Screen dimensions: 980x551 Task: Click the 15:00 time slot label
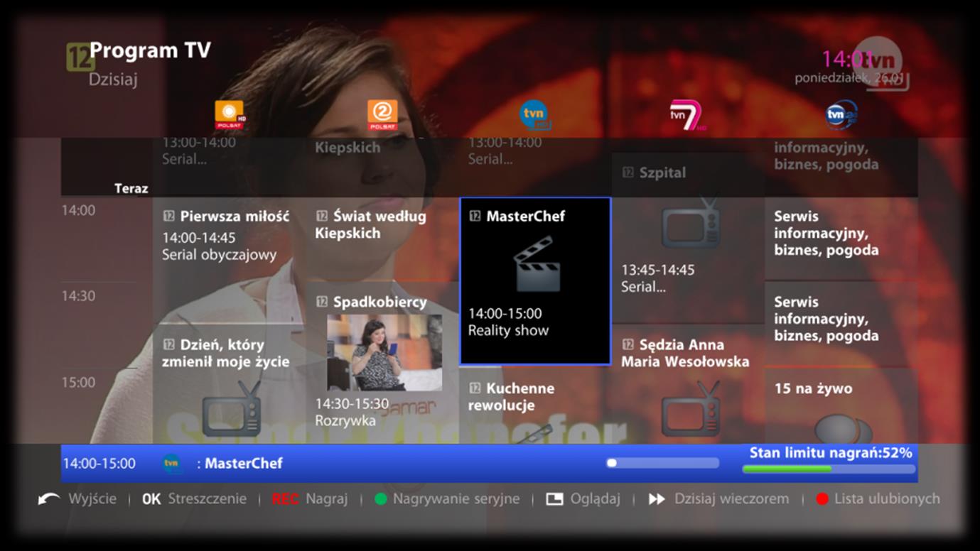tap(78, 383)
